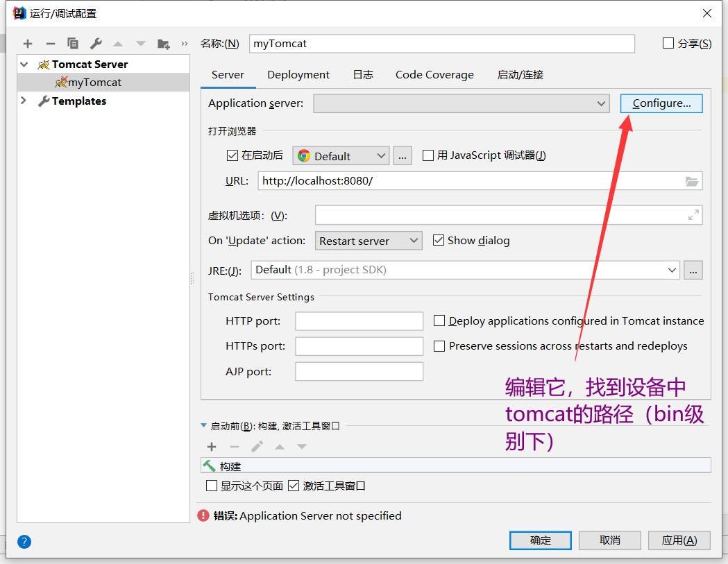Open help with blue question mark icon
This screenshot has width=728, height=564.
[24, 542]
